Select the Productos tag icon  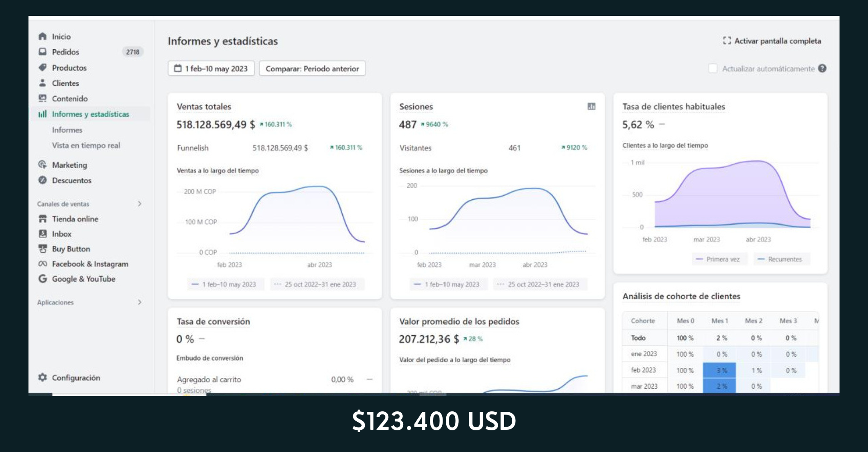(x=42, y=67)
